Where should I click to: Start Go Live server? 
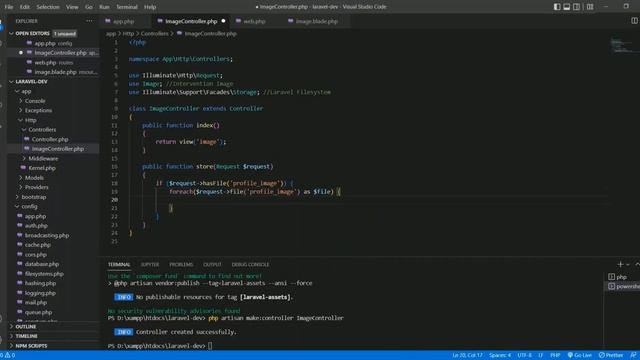580,355
